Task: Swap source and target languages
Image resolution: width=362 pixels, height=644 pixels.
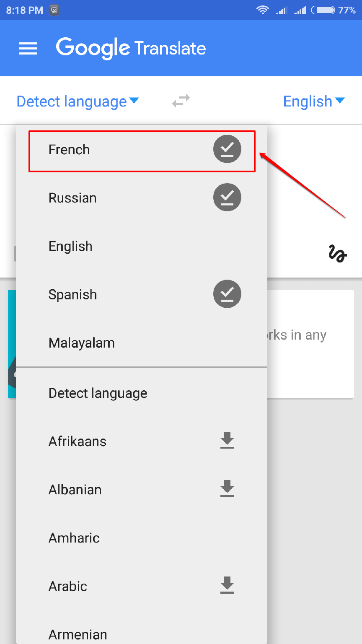Action: click(181, 101)
